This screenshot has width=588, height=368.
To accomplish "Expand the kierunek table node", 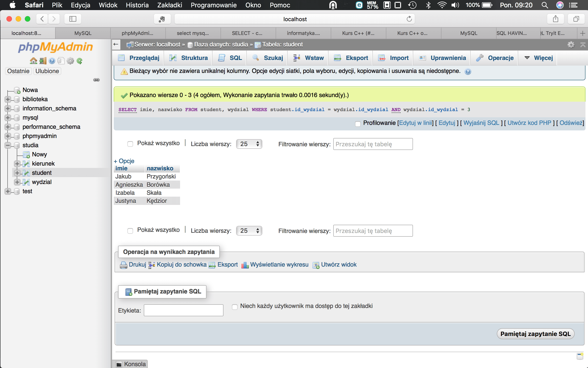I will pyautogui.click(x=17, y=164).
